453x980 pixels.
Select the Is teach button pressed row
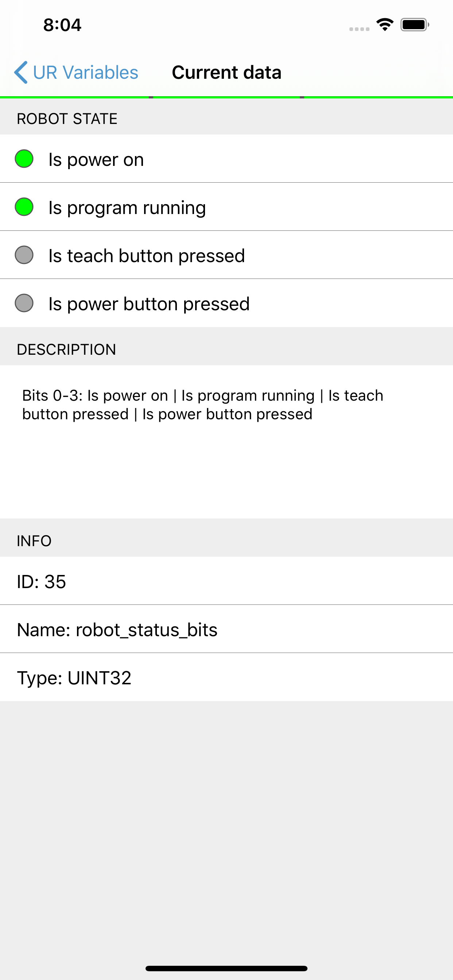click(226, 255)
